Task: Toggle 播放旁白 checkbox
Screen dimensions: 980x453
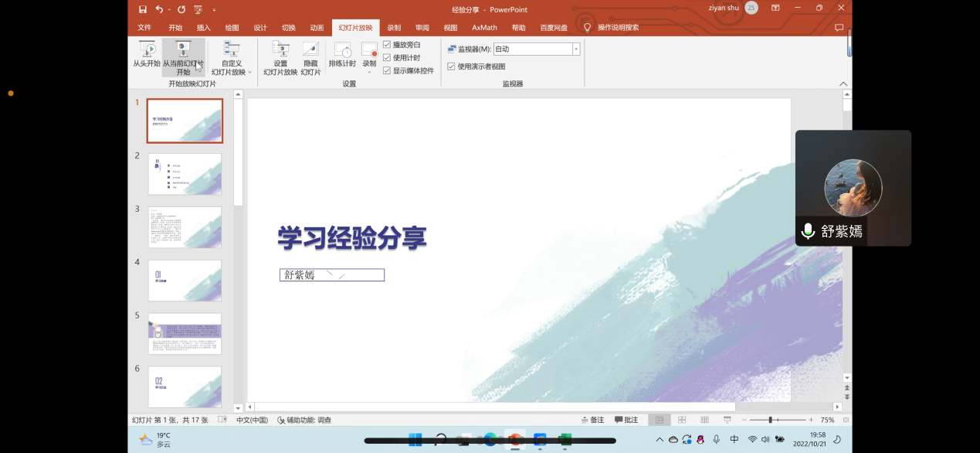Action: [387, 45]
